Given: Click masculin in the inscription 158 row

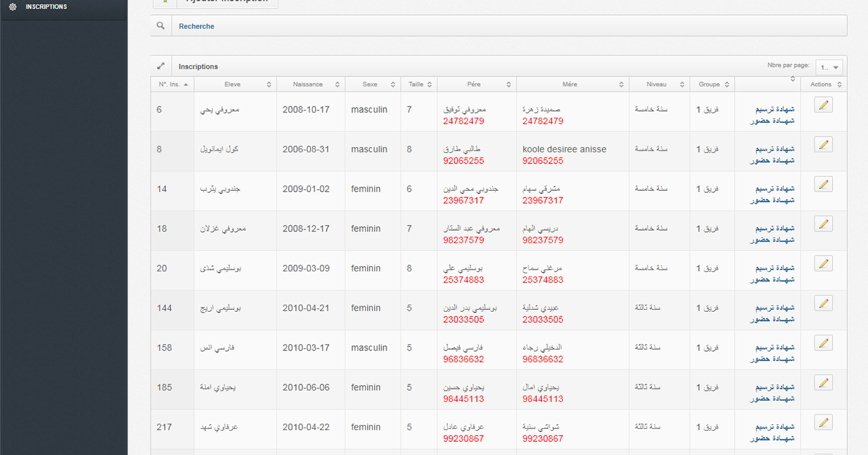Looking at the screenshot, I should [369, 348].
